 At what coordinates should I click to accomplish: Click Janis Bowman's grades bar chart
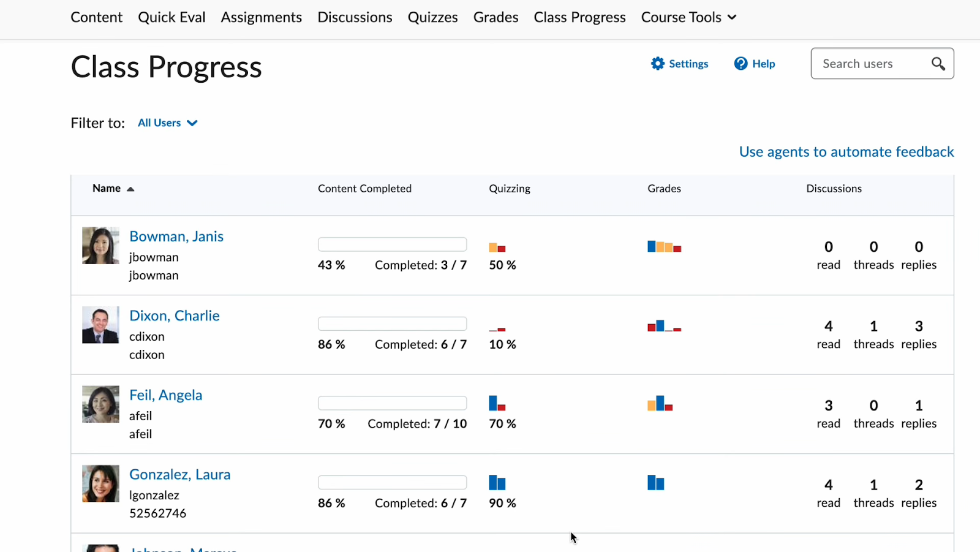click(665, 246)
